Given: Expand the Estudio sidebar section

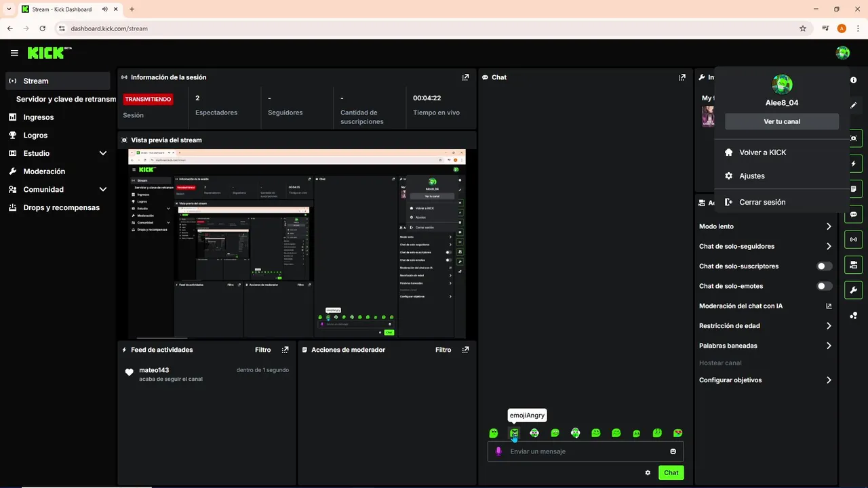Looking at the screenshot, I should click(x=103, y=153).
